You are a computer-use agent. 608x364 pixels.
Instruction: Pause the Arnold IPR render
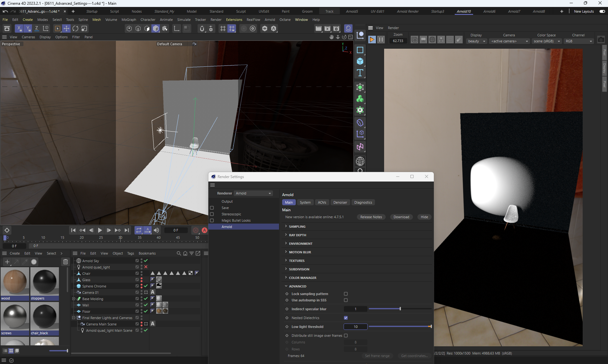click(x=381, y=40)
